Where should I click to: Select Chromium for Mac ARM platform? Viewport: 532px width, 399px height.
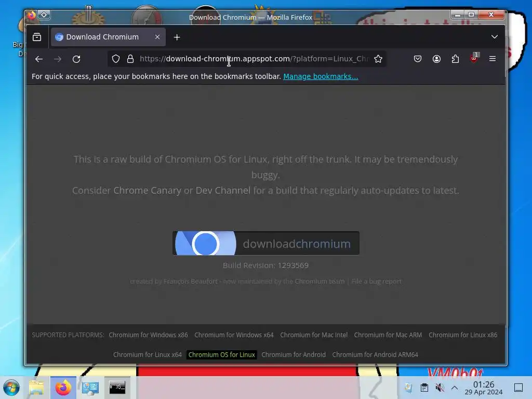click(x=388, y=335)
